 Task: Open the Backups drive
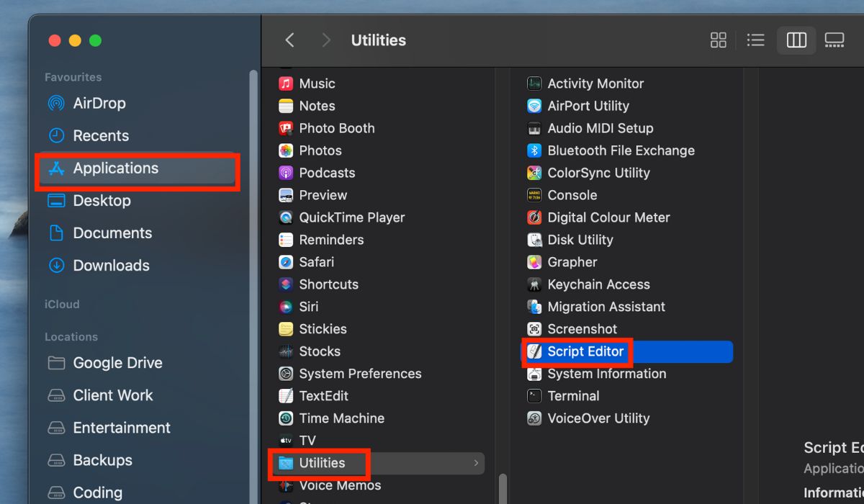89,460
